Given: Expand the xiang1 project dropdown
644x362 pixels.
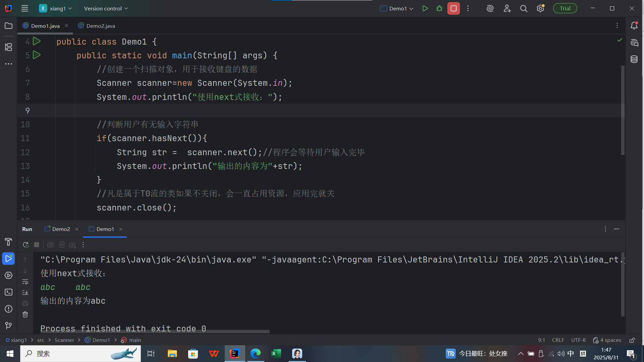Looking at the screenshot, I should click(57, 8).
